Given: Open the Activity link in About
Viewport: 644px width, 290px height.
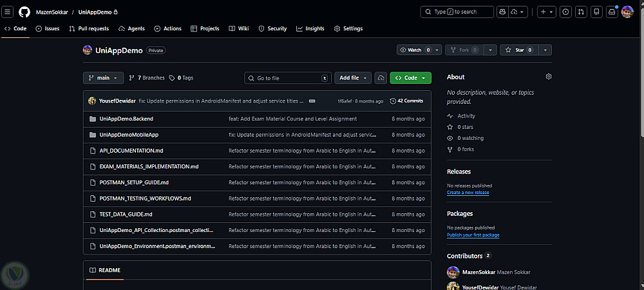Looking at the screenshot, I should tap(461, 116).
